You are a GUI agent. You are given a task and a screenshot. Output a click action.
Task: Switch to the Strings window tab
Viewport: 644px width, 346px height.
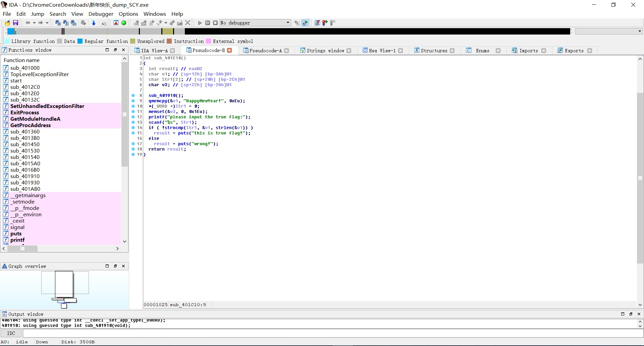(325, 51)
